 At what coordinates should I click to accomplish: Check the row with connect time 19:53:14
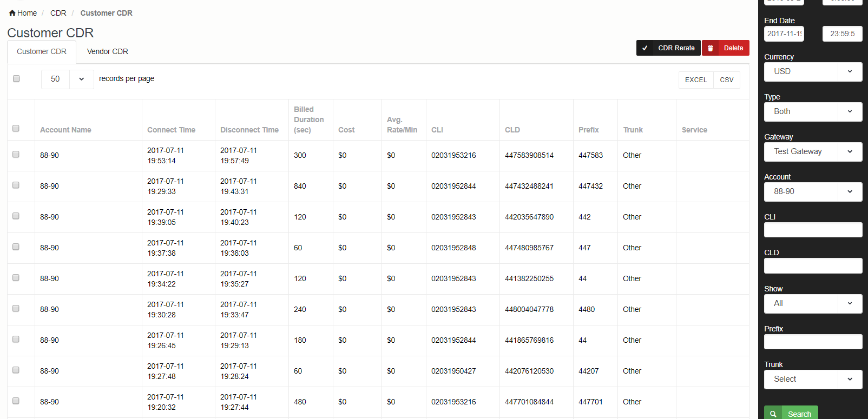(x=16, y=155)
